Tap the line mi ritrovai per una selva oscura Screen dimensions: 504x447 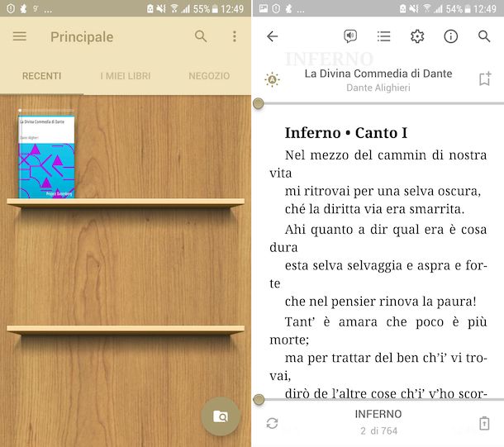(383, 191)
